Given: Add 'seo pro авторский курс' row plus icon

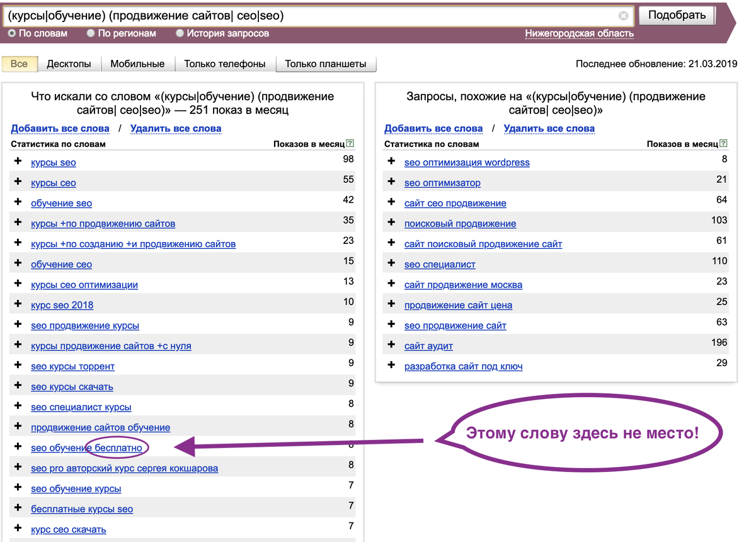Looking at the screenshot, I should point(18,468).
